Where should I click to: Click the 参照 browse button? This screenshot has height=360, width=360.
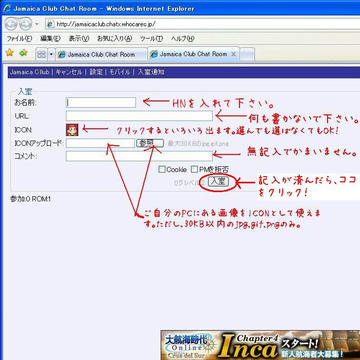pyautogui.click(x=150, y=143)
